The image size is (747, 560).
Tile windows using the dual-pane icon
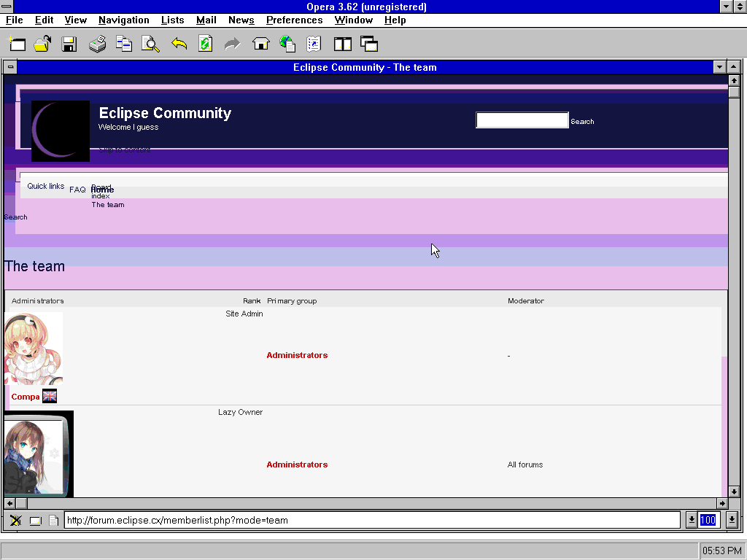click(342, 44)
